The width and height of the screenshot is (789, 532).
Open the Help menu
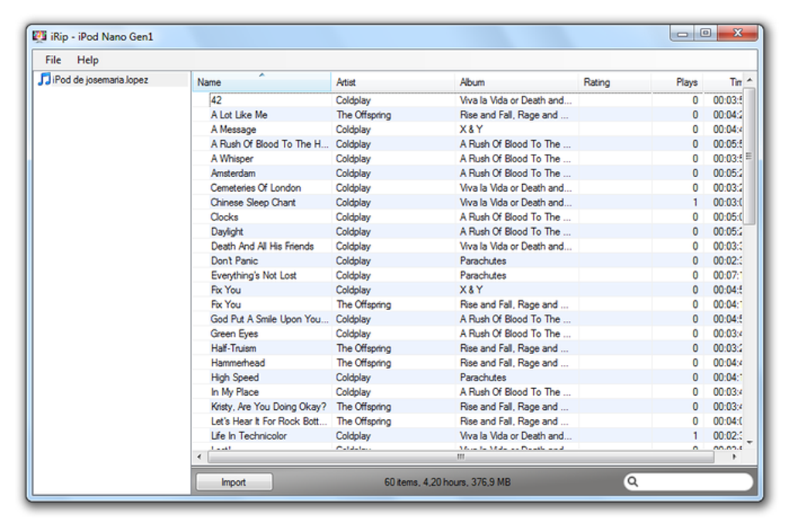[x=87, y=60]
